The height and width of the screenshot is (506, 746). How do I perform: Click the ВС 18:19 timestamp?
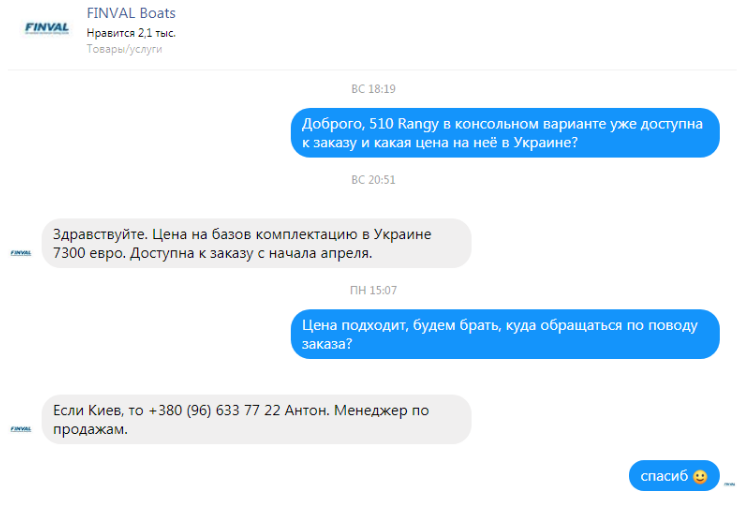pyautogui.click(x=373, y=89)
